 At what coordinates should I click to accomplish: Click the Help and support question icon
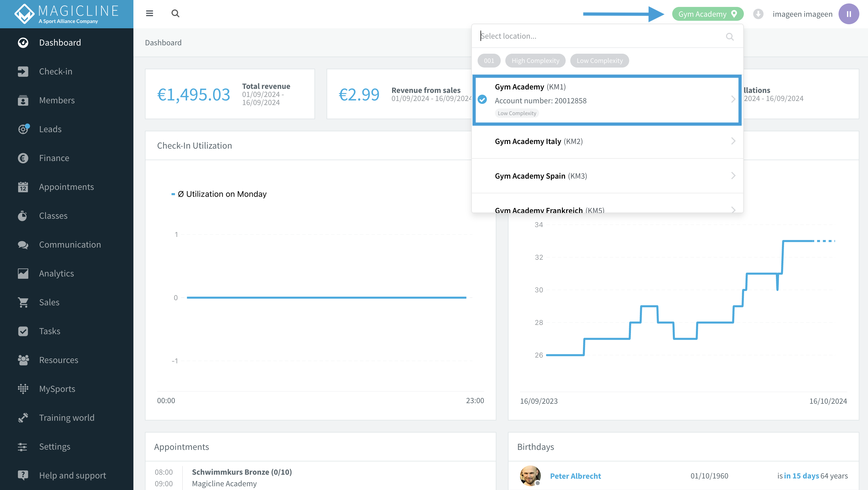click(x=23, y=476)
